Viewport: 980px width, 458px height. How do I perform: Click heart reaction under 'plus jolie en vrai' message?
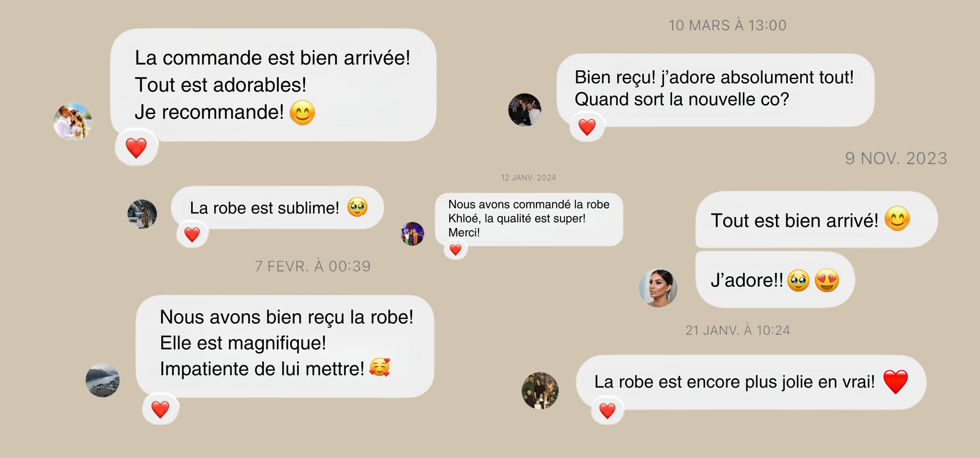click(x=607, y=410)
